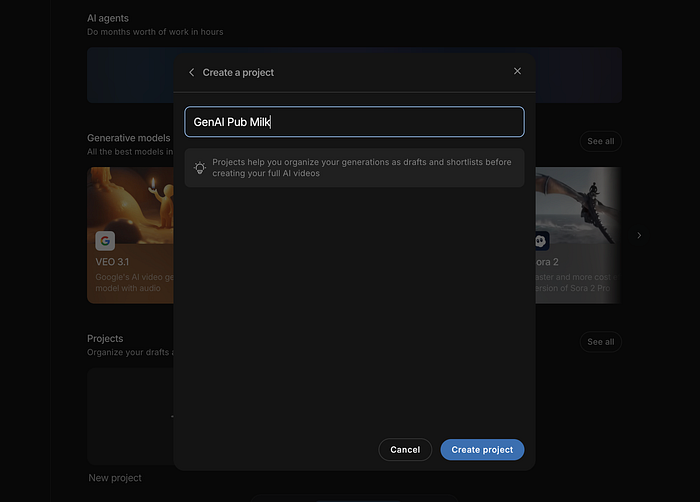Click the Generative models section heading
The height and width of the screenshot is (502, 700).
point(127,137)
